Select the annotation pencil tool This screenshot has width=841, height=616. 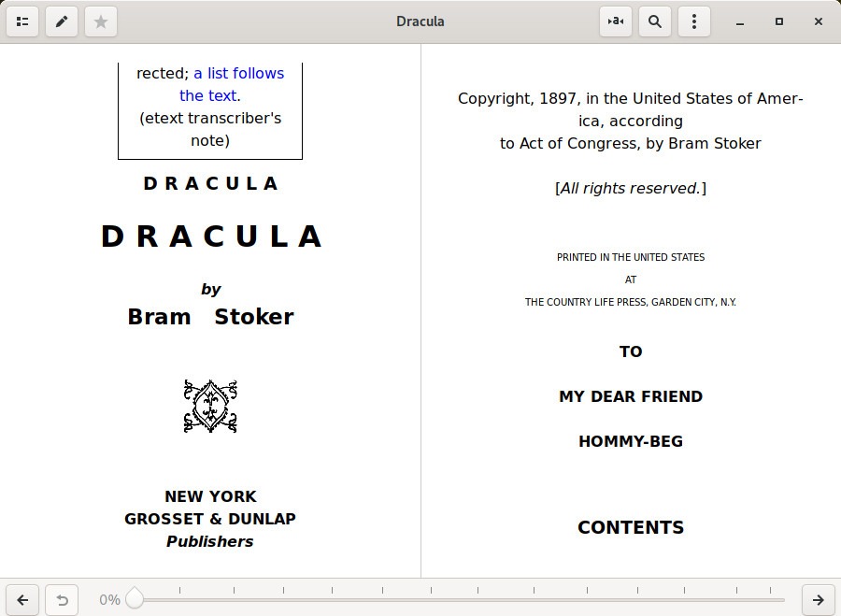click(x=62, y=21)
